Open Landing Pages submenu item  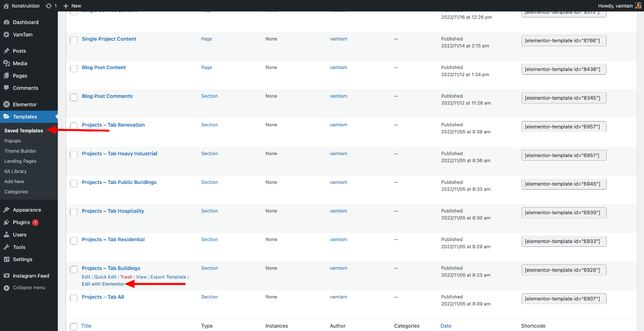(20, 161)
